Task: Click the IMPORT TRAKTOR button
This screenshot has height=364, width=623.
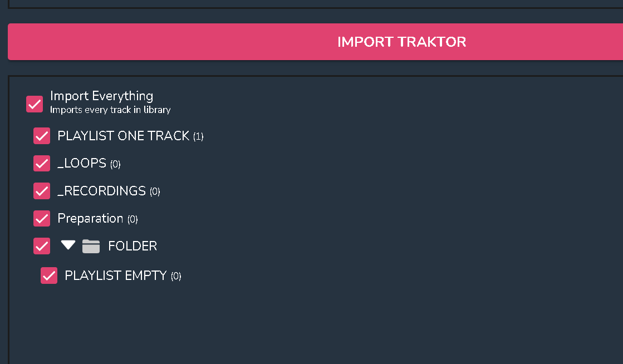Action: pyautogui.click(x=401, y=42)
